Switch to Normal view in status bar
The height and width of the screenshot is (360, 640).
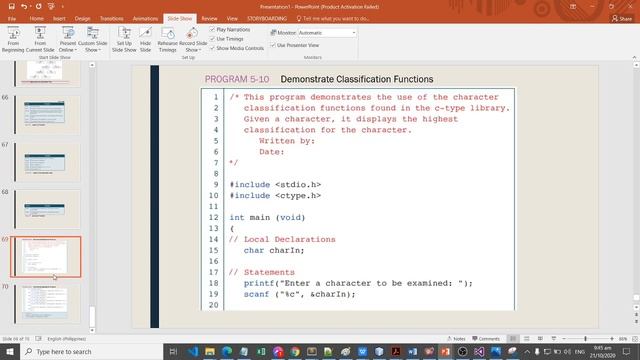(513, 339)
